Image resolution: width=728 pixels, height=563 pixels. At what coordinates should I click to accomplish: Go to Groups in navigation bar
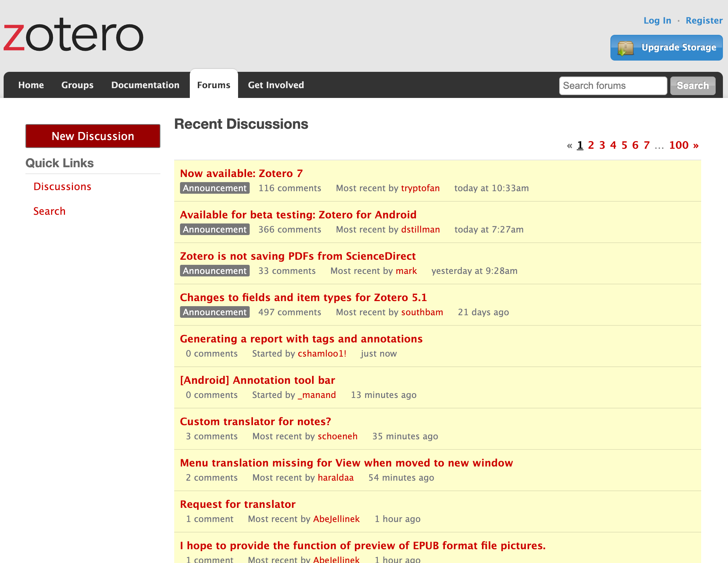[x=77, y=85]
